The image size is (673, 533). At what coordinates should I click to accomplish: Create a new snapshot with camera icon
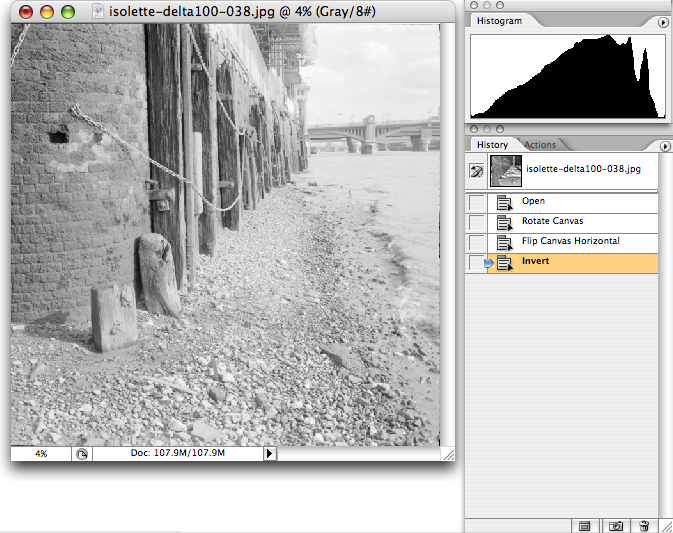point(615,526)
